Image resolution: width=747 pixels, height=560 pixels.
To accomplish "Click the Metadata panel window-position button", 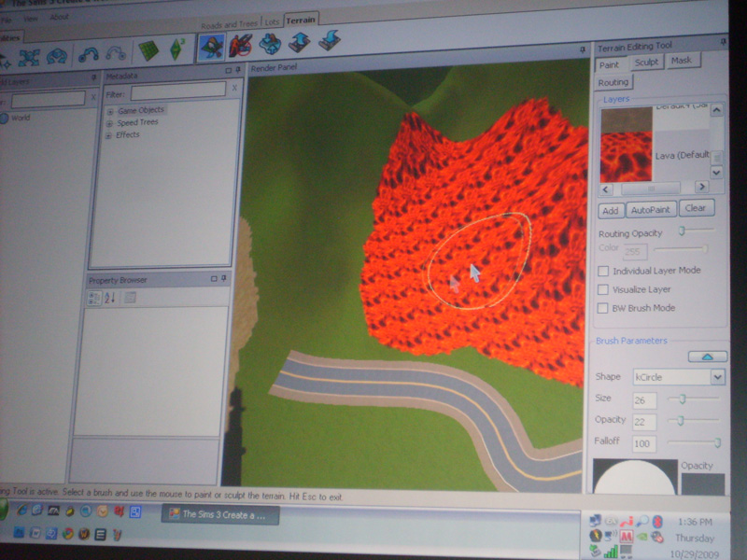I will (228, 71).
